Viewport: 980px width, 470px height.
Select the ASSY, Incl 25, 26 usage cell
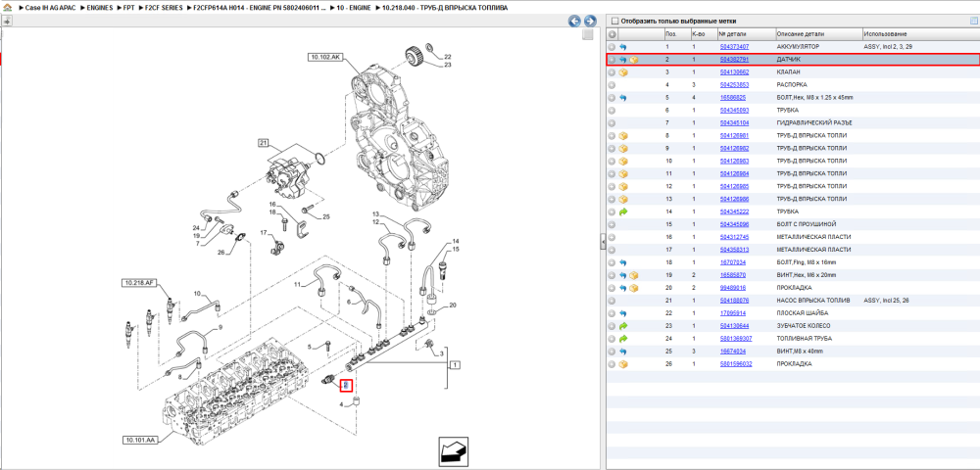pos(886,301)
